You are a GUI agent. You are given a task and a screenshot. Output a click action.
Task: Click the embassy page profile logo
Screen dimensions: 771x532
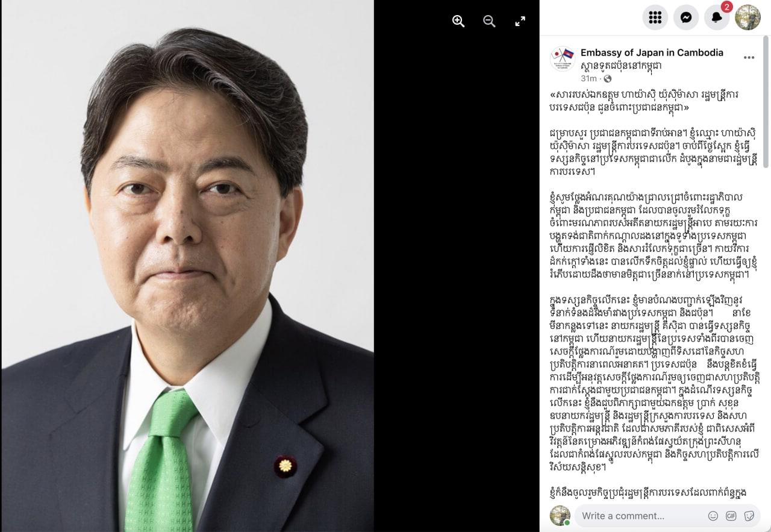pyautogui.click(x=562, y=59)
